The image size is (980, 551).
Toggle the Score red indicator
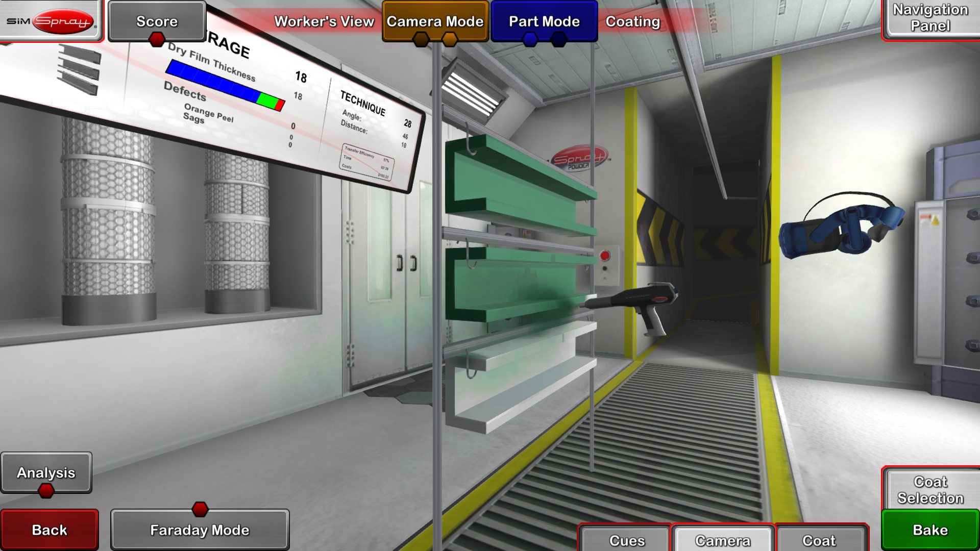157,39
